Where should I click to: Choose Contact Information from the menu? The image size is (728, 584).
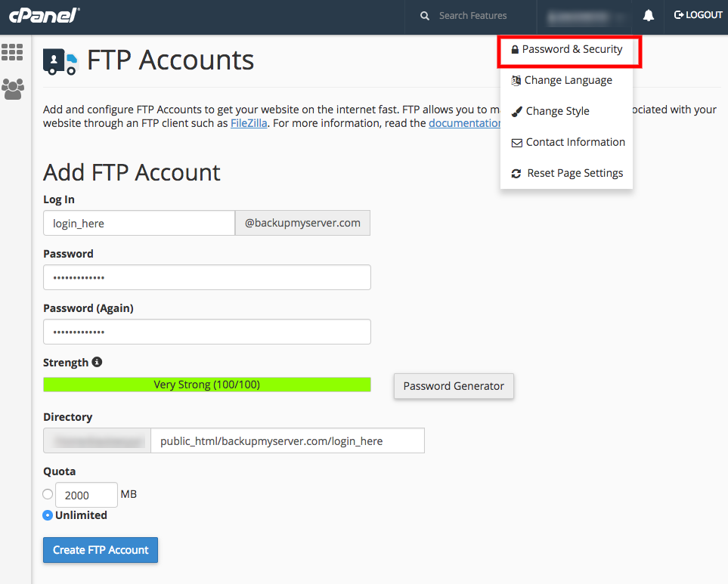[x=575, y=141]
